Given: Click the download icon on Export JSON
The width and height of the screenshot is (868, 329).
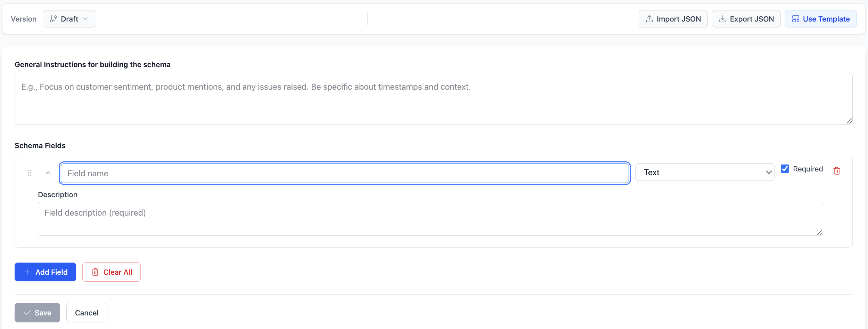Looking at the screenshot, I should [722, 19].
